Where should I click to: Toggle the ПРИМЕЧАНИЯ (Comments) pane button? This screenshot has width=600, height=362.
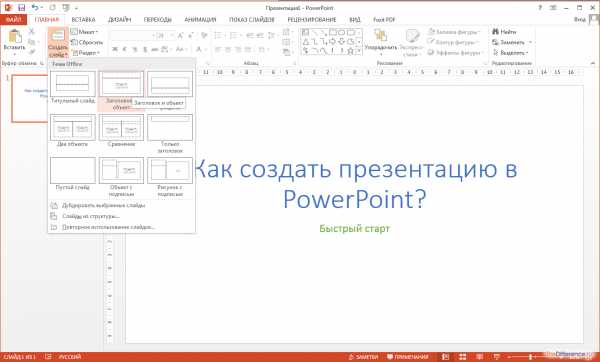point(407,357)
